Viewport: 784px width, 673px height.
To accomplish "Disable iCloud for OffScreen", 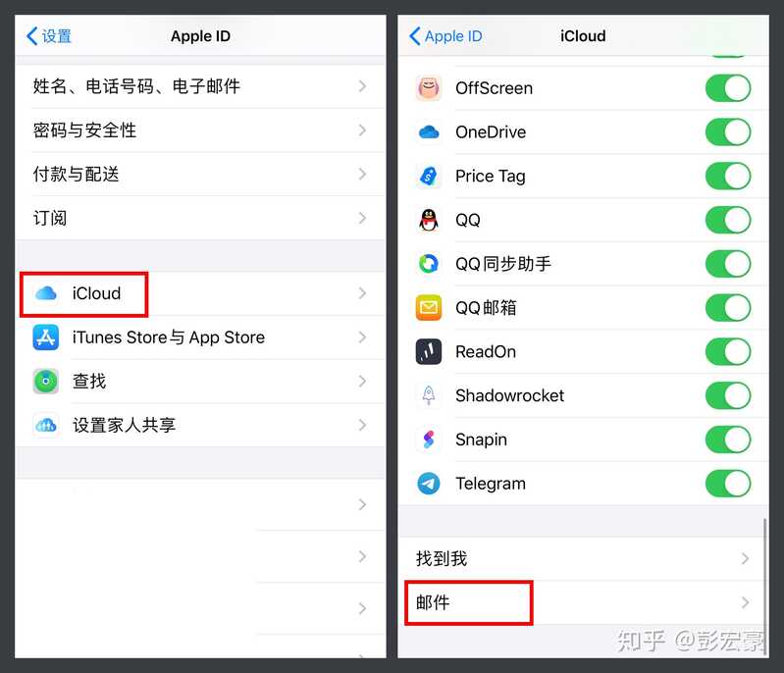I will click(x=728, y=88).
